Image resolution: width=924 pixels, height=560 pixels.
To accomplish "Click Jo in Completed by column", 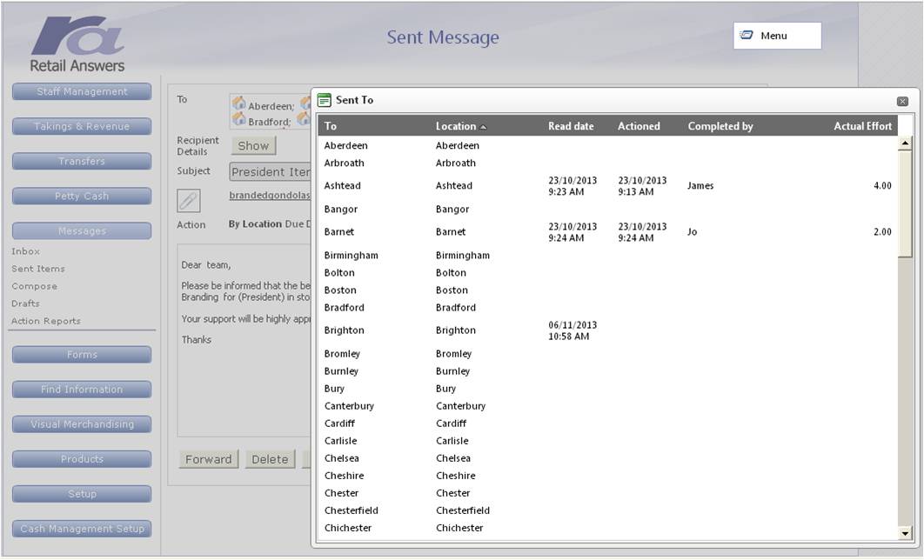I will [692, 232].
